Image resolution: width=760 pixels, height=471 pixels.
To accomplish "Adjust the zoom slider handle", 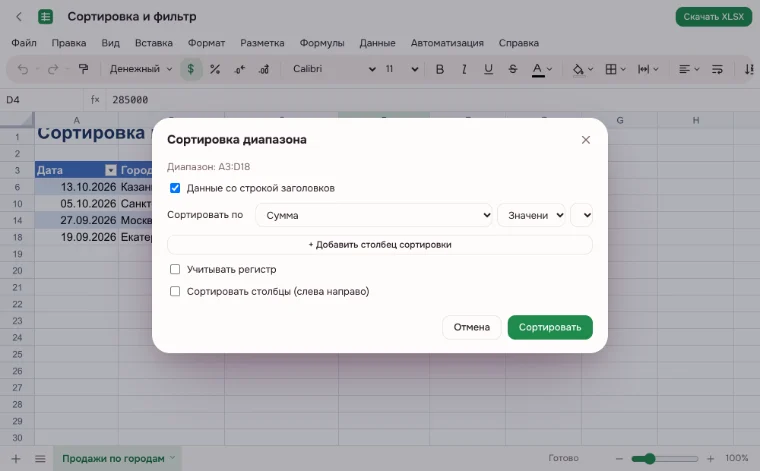I will click(x=649, y=458).
